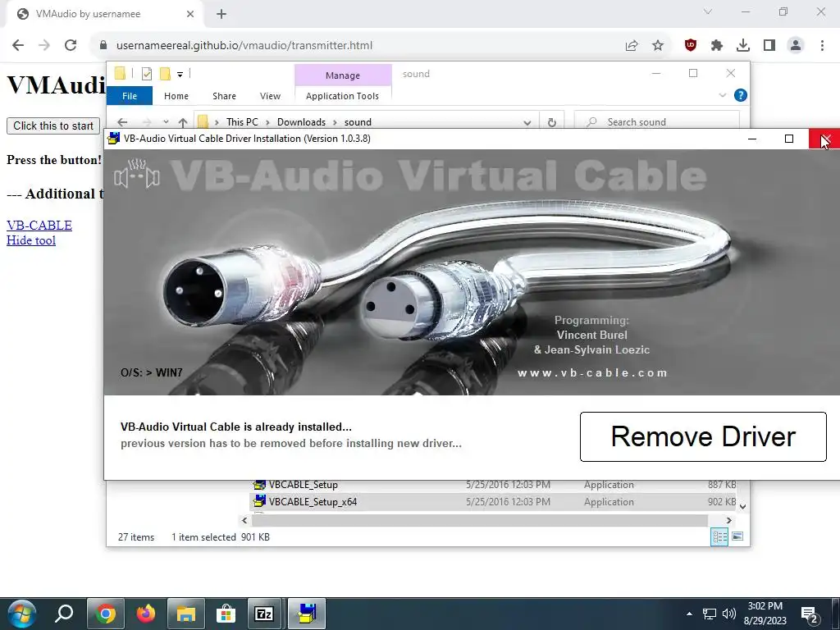Select the VBCABLE_Setup file
The width and height of the screenshot is (840, 630).
coord(304,485)
